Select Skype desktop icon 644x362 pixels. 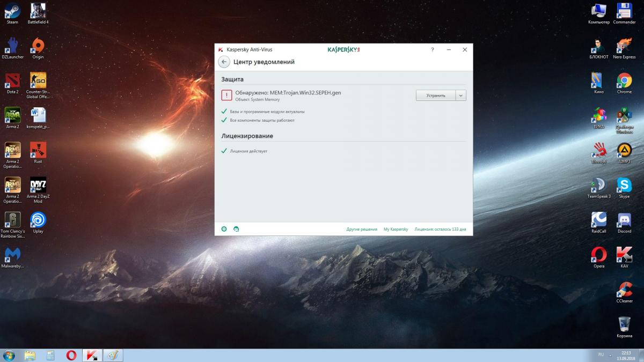click(624, 188)
